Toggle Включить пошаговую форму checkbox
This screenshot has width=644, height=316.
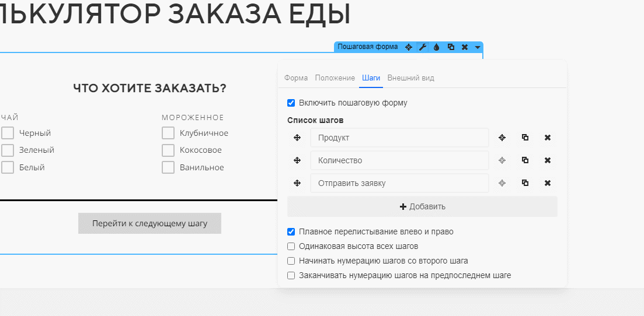[x=291, y=103]
